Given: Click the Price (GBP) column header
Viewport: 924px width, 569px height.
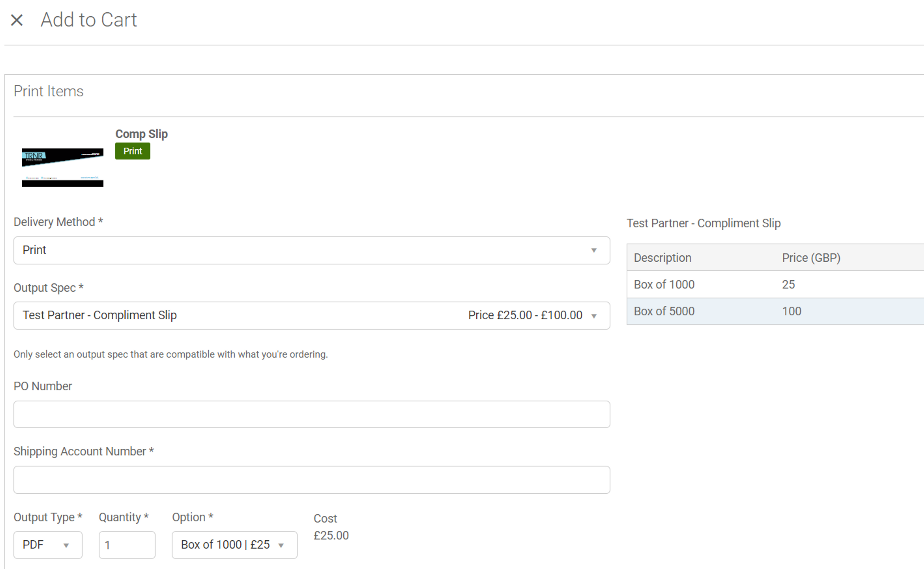Looking at the screenshot, I should 811,258.
